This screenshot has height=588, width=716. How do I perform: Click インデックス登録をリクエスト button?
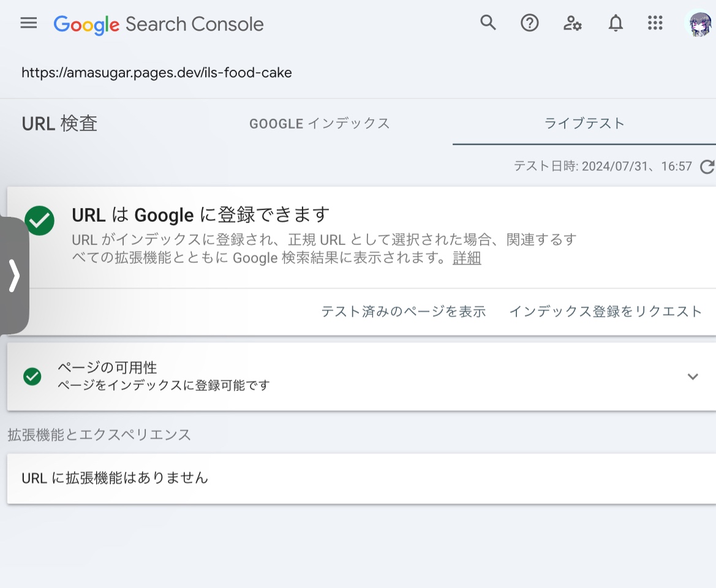606,311
